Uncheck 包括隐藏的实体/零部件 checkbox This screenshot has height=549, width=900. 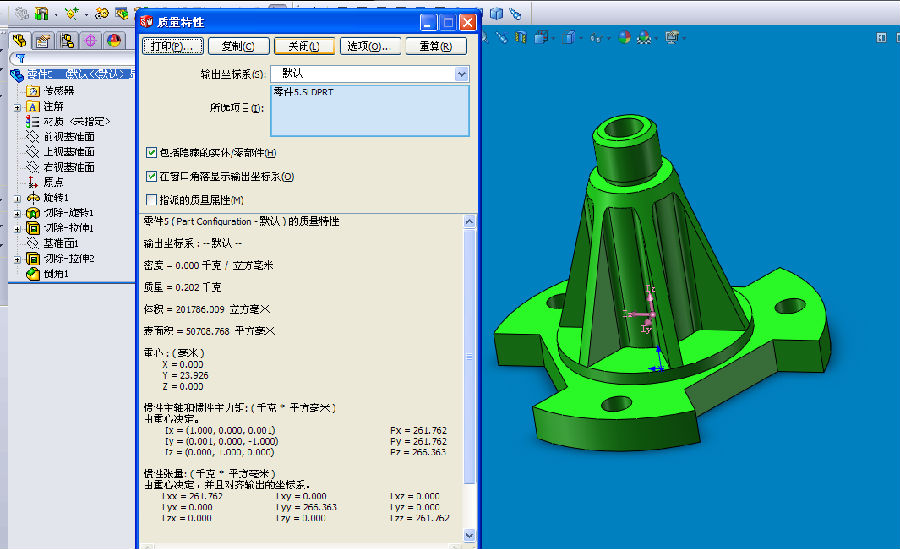[152, 153]
